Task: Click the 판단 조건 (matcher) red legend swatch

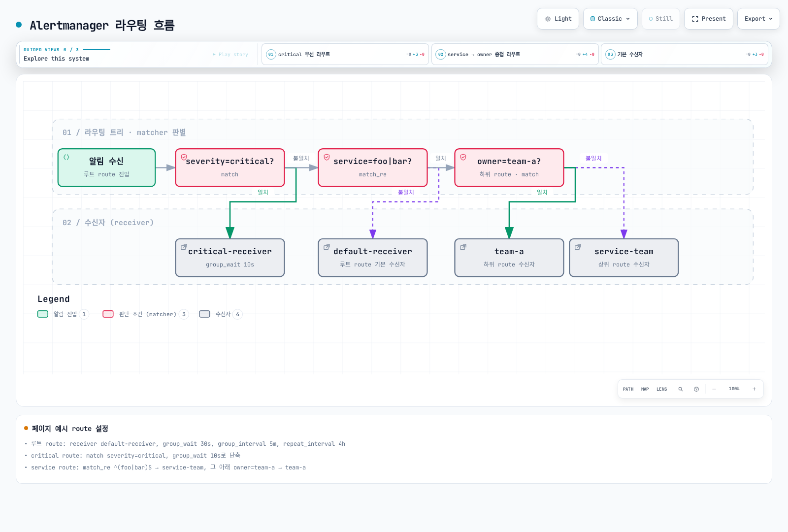Action: pyautogui.click(x=108, y=314)
